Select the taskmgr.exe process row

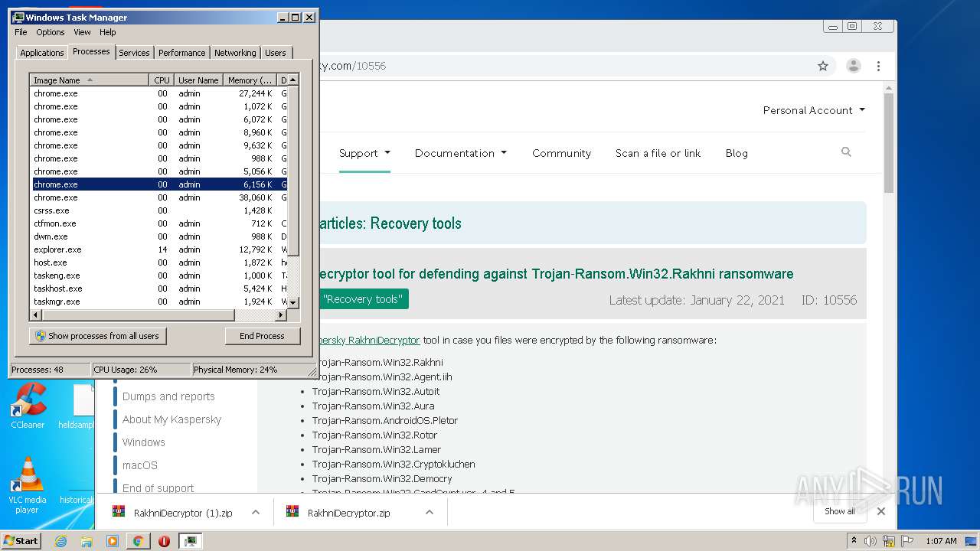click(x=159, y=302)
